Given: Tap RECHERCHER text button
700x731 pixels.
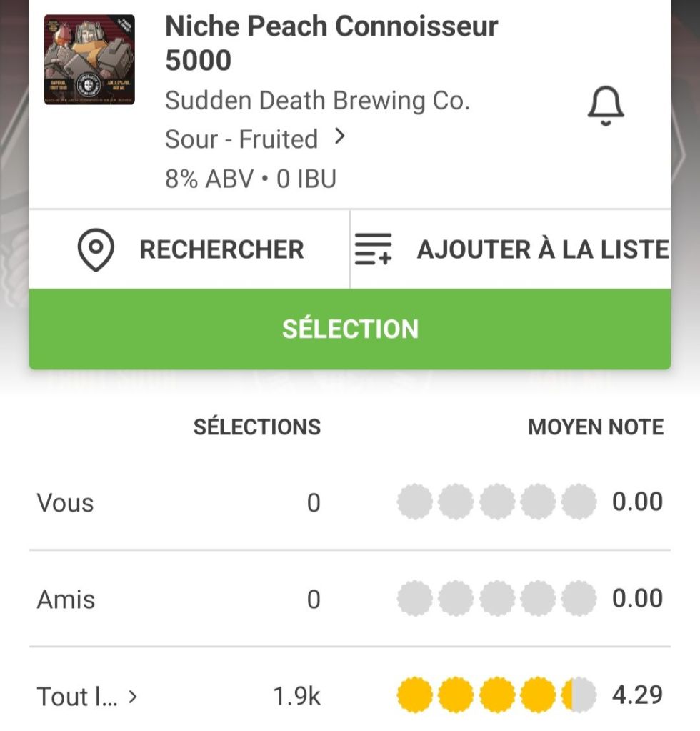Looking at the screenshot, I should (x=221, y=249).
